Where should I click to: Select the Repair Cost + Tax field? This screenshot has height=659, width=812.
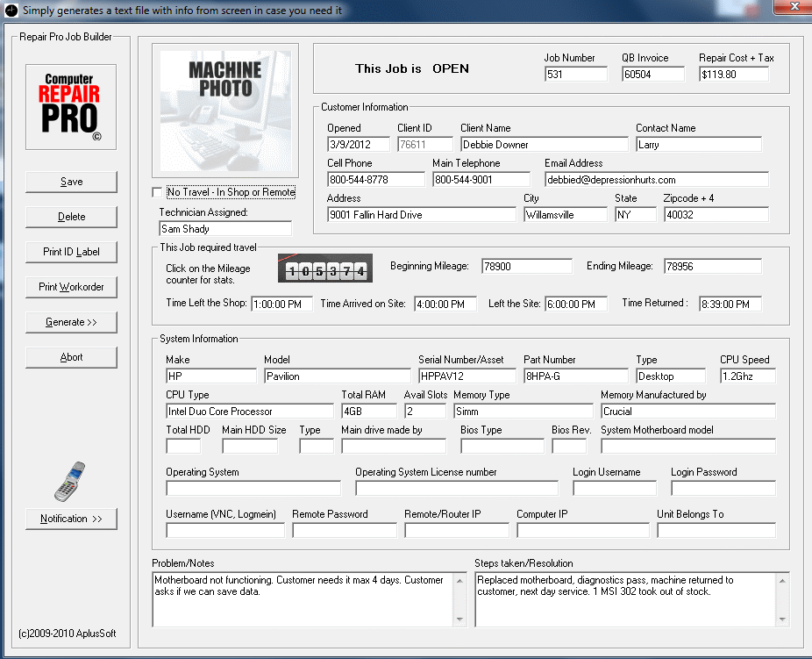point(733,75)
